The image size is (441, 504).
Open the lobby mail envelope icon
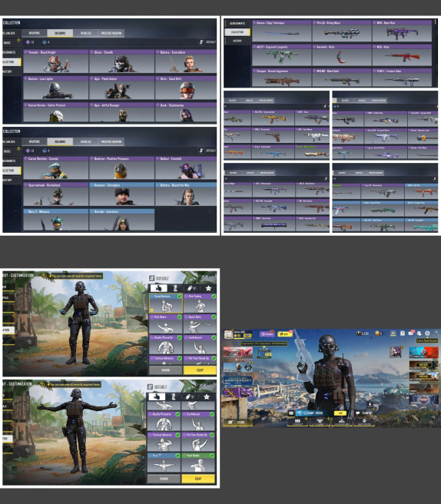[x=411, y=333]
